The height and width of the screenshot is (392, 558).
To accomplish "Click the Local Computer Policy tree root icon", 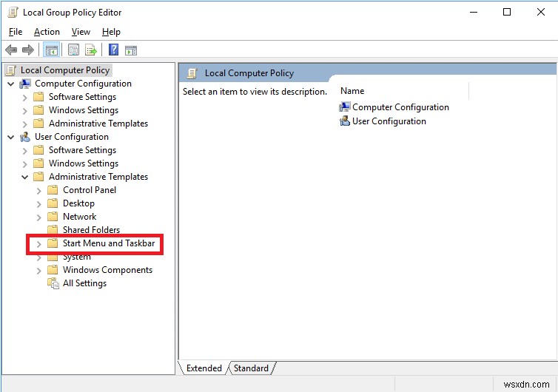I will coord(11,70).
